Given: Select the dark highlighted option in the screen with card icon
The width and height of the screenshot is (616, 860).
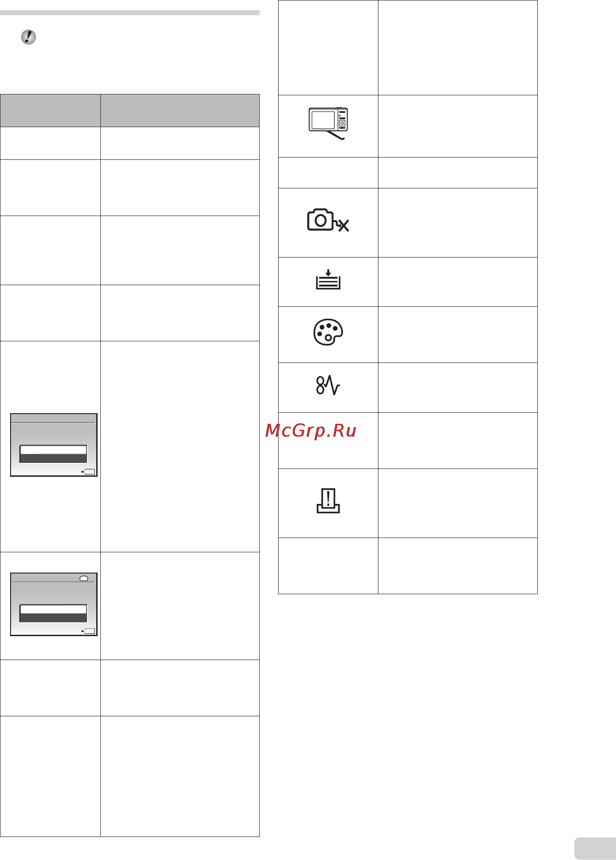Looking at the screenshot, I should [53, 618].
